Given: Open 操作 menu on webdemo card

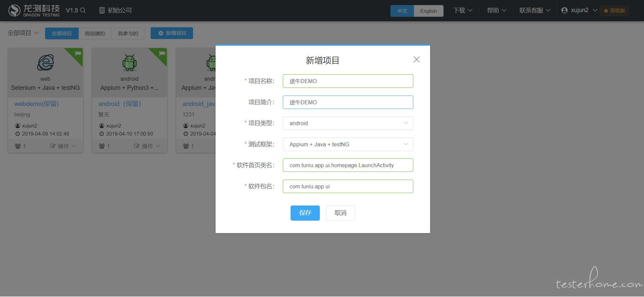Looking at the screenshot, I should coord(63,146).
